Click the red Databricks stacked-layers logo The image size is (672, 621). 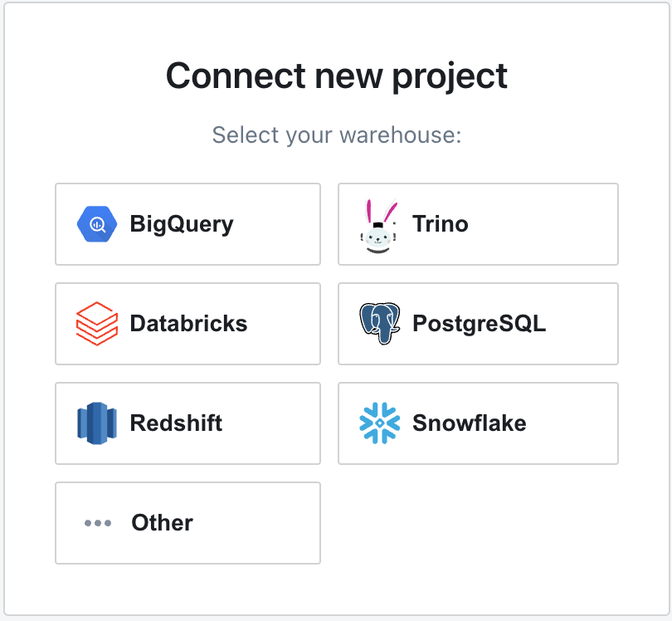pyautogui.click(x=97, y=324)
